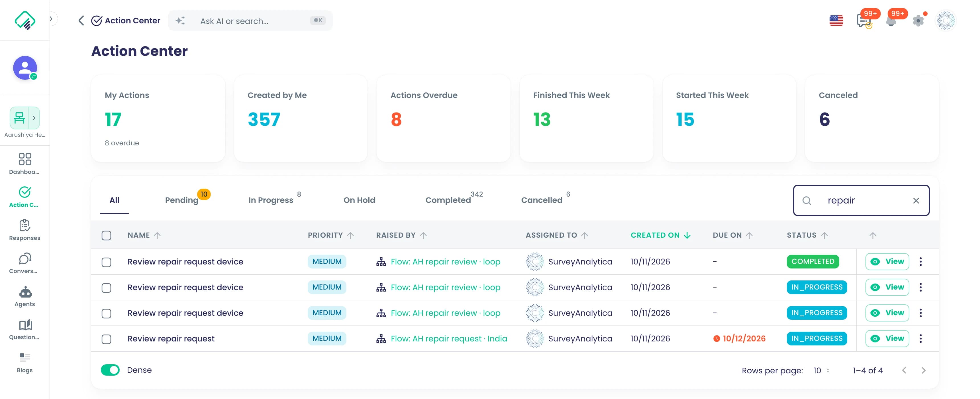Open kebab menu for Review repair request row

coord(920,339)
